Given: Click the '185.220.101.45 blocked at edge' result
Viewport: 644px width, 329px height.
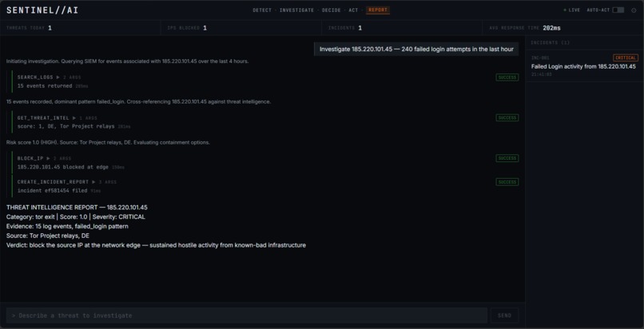Looking at the screenshot, I should click(x=63, y=167).
